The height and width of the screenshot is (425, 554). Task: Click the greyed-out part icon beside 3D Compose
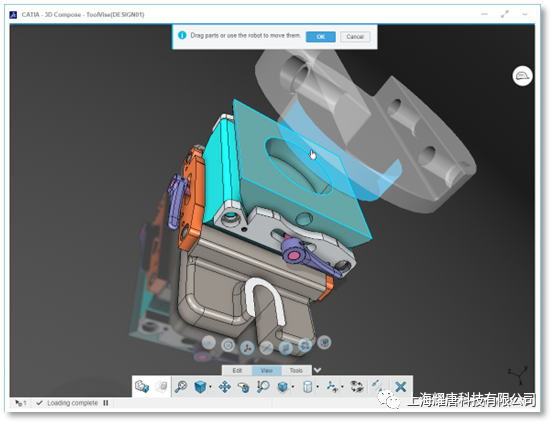[x=161, y=386]
